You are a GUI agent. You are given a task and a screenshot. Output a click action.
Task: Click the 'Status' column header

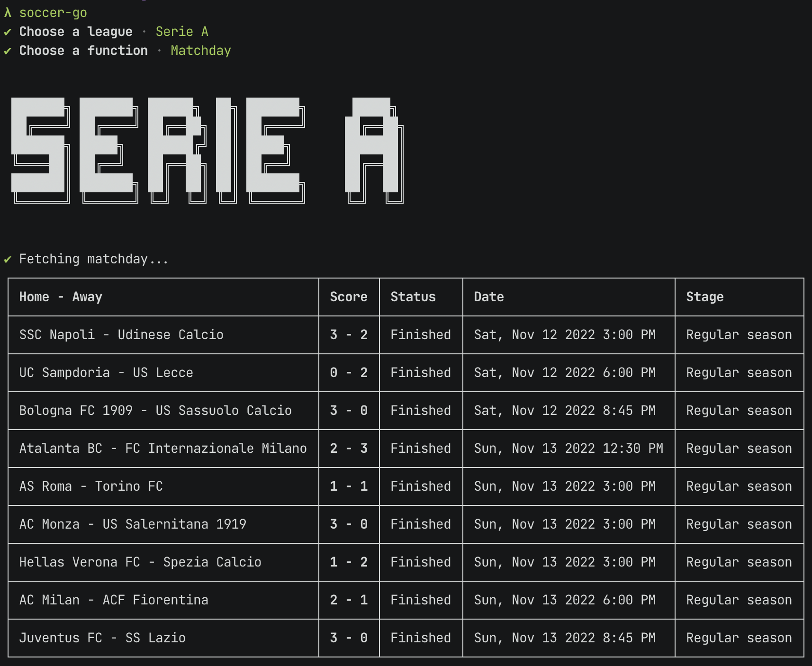(x=413, y=297)
